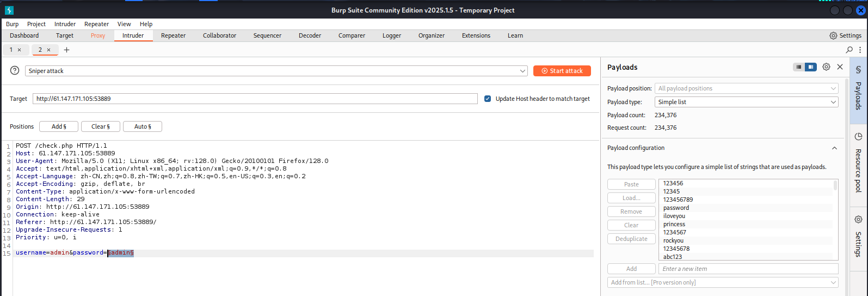Open the Project menu

[36, 24]
